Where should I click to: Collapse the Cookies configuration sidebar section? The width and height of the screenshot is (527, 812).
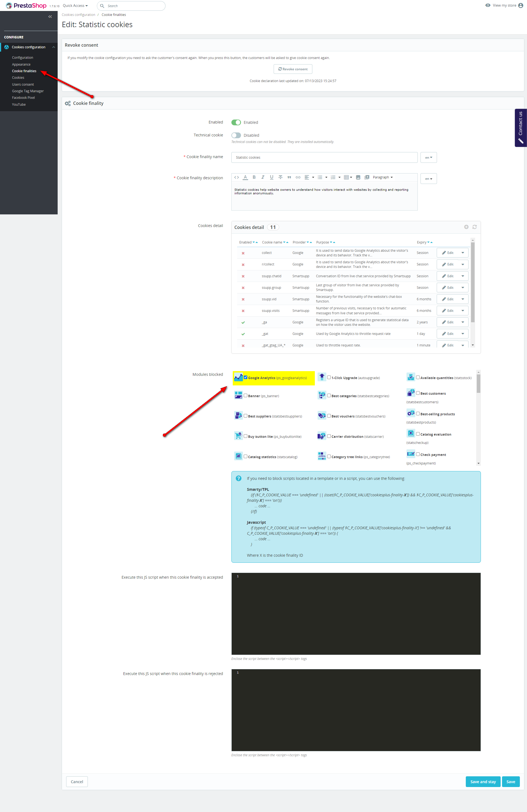click(x=54, y=47)
